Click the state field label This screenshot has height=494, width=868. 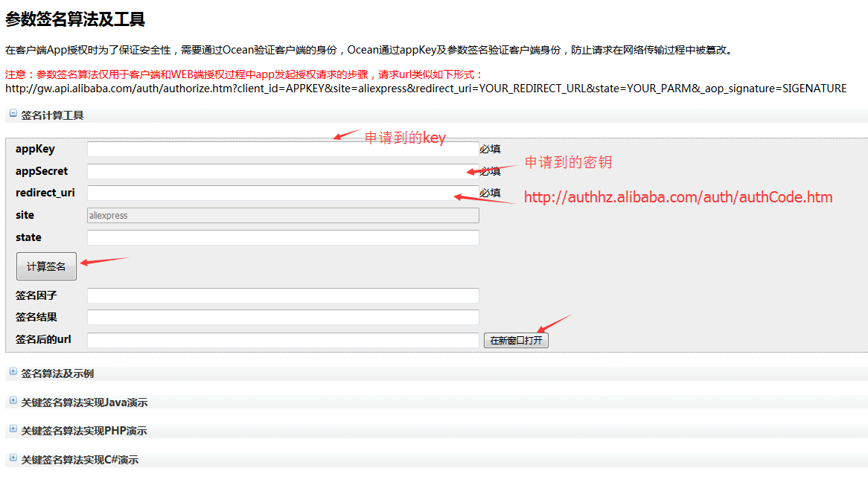28,237
